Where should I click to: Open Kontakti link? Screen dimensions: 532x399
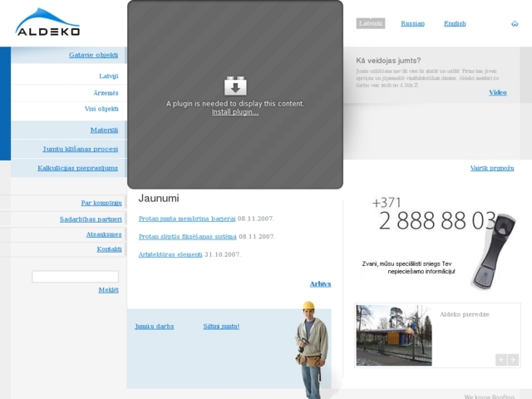109,249
